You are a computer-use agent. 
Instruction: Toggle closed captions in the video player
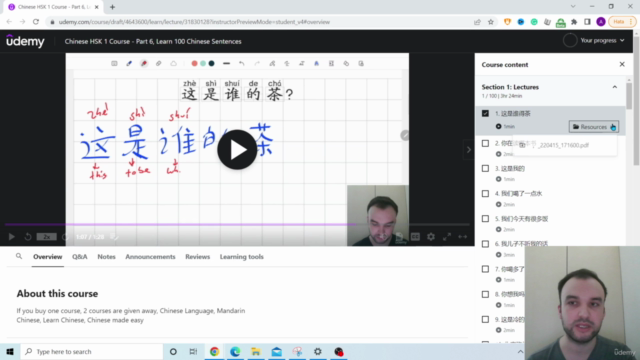point(415,237)
